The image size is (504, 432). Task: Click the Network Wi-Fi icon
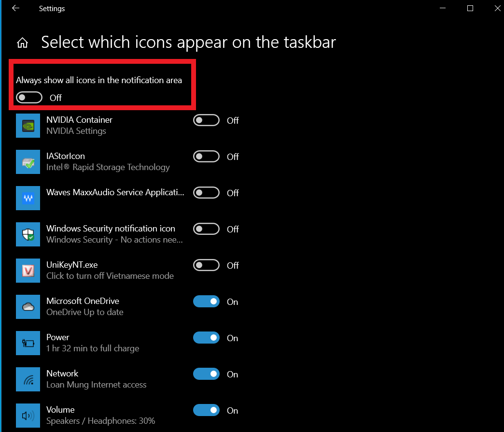[28, 379]
